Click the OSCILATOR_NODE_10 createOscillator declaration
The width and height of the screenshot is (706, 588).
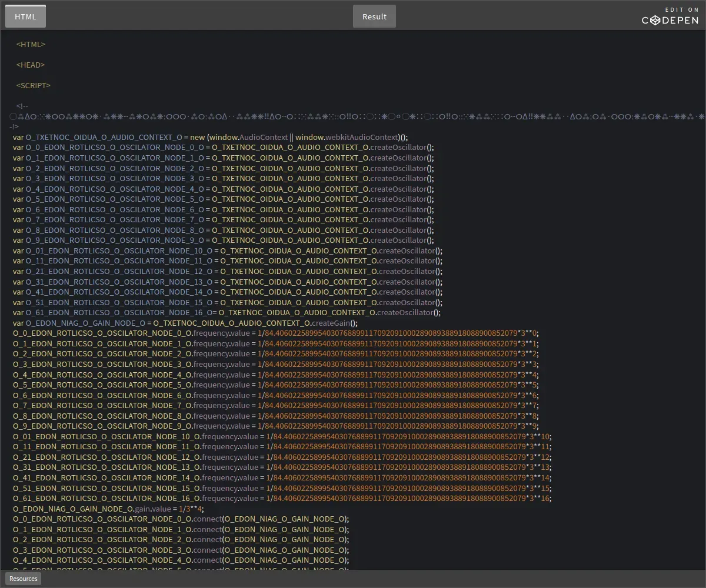[x=228, y=250]
